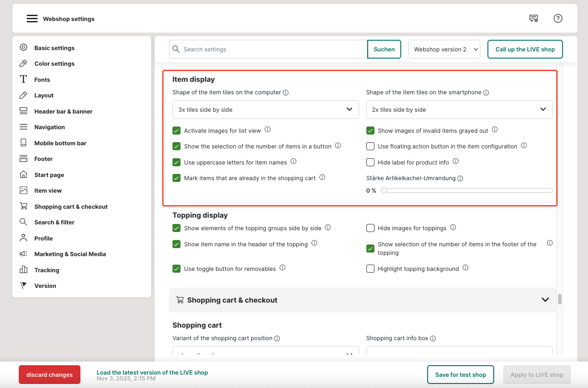Click the Save for test shop button
The width and height of the screenshot is (588, 388).
click(x=460, y=375)
